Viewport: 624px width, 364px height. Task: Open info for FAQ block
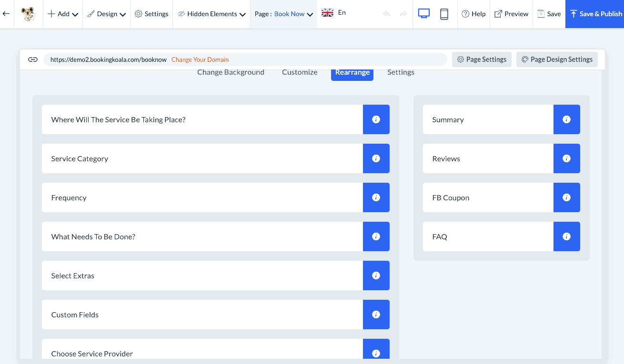[567, 236]
